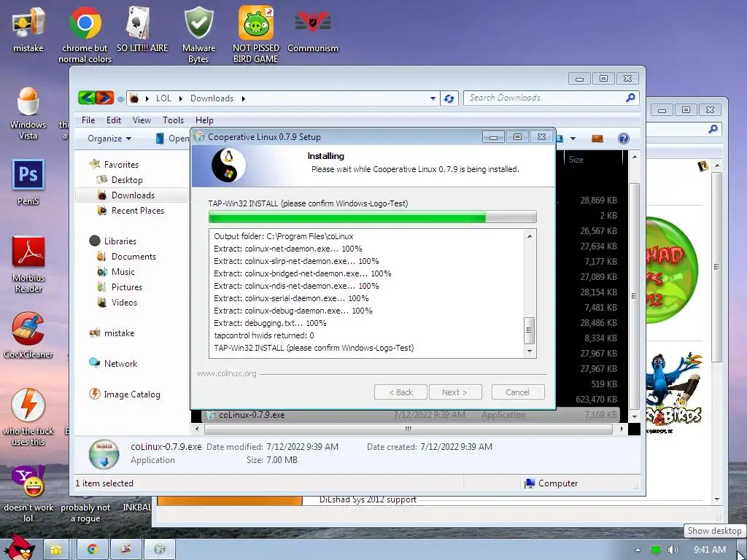This screenshot has height=560, width=747.
Task: Toggle the preview pane icon in toolbar
Action: pyautogui.click(x=597, y=139)
